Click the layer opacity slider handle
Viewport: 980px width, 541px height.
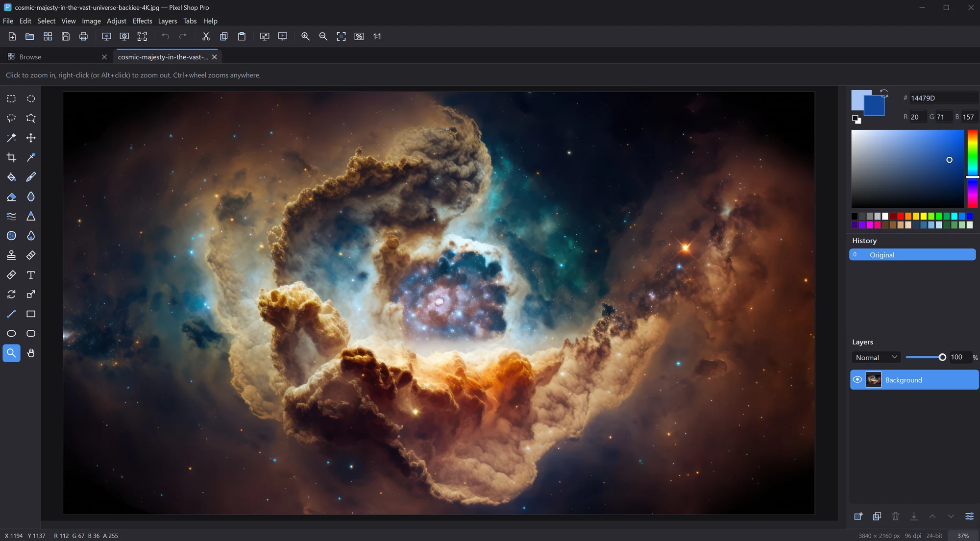coord(942,357)
